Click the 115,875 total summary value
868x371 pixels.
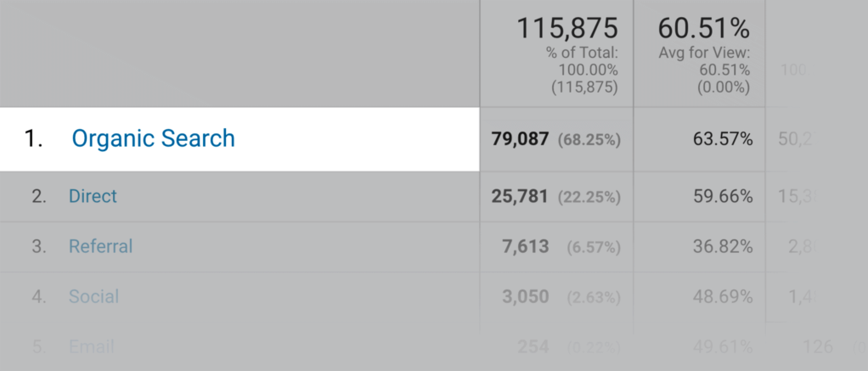pyautogui.click(x=567, y=29)
